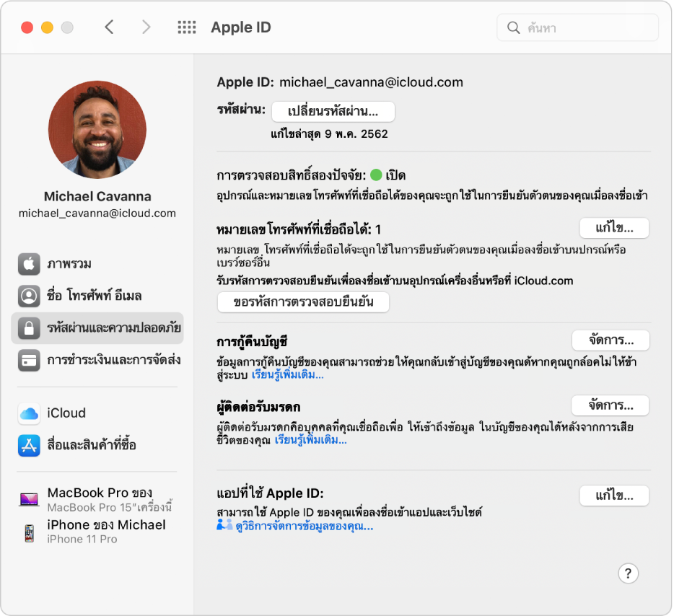674x616 pixels.
Task: Open ชื่อ โทรศัพท์ อีเมล sidebar item
Action: (97, 296)
